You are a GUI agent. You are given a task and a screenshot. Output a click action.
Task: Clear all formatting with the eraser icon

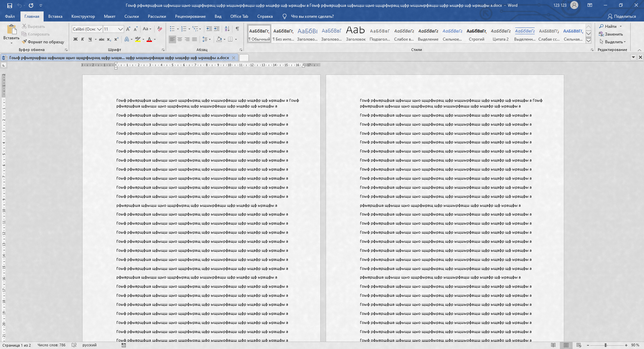tap(160, 29)
